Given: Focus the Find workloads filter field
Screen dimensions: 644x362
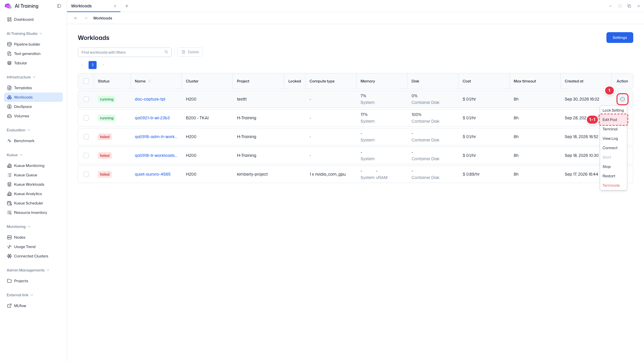Looking at the screenshot, I should point(124,52).
